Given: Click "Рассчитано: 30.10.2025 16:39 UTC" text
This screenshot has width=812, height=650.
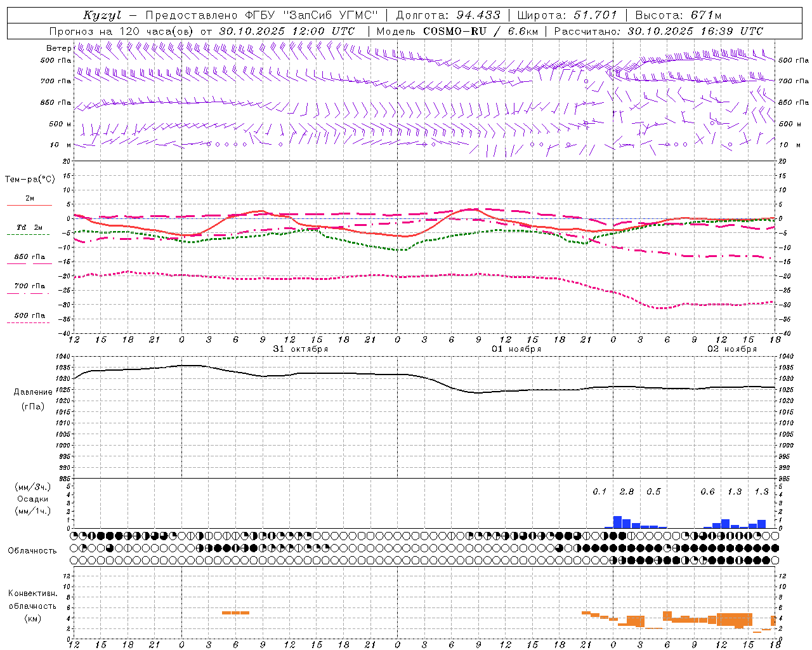Looking at the screenshot, I should (658, 31).
